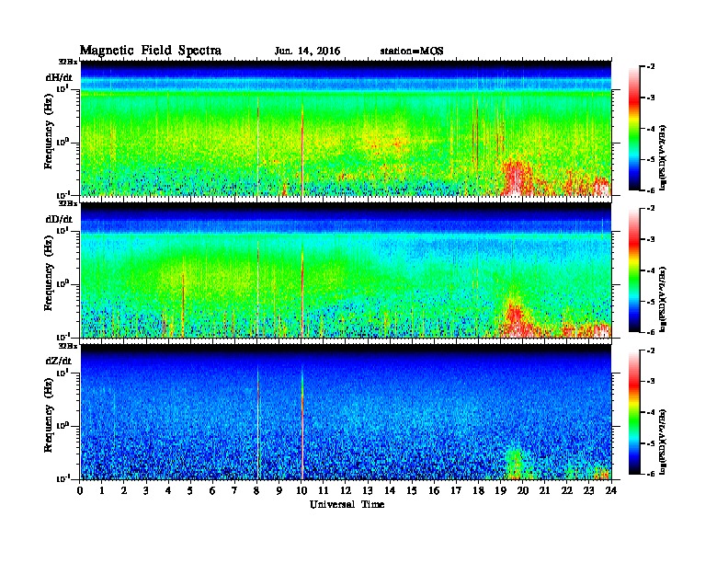Click hour 21 on the time axis

coord(544,491)
